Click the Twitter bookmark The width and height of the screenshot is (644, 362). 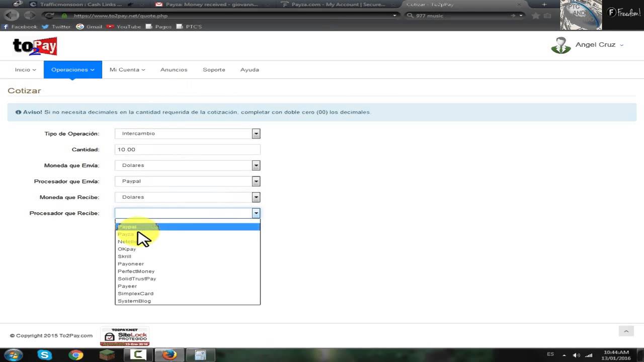56,27
